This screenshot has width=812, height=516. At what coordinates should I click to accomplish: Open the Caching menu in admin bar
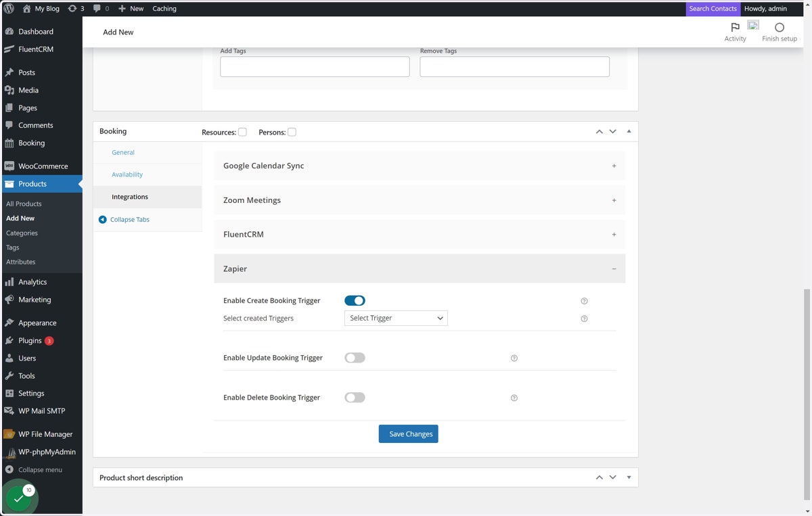point(164,9)
